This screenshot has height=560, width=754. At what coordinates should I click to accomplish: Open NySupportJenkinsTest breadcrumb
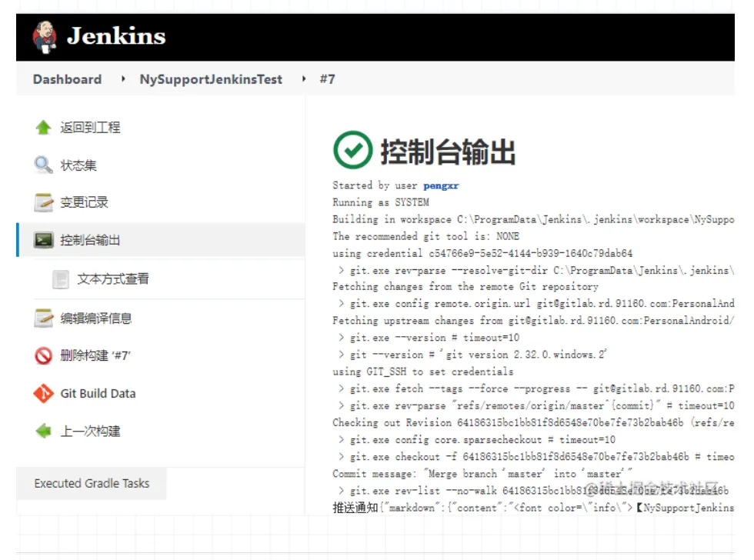[211, 79]
